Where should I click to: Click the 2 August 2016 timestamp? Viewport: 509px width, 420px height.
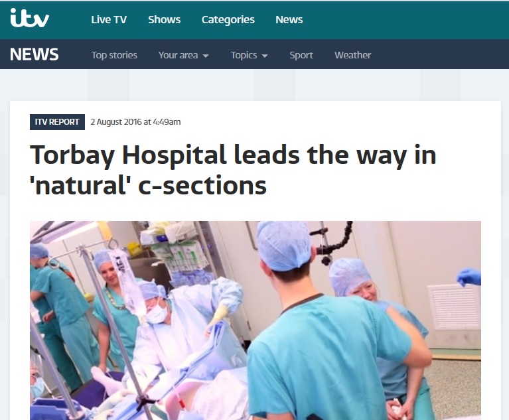click(x=135, y=122)
